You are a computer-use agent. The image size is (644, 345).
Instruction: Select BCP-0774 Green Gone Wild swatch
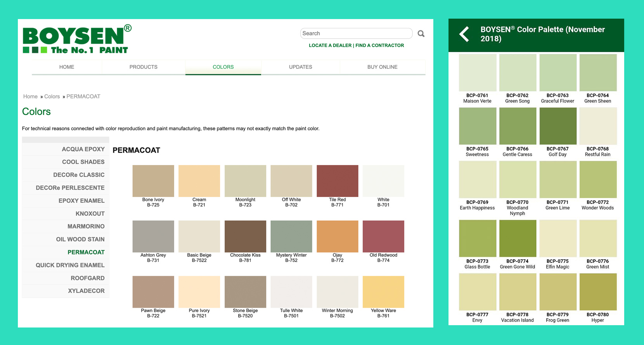pyautogui.click(x=518, y=239)
